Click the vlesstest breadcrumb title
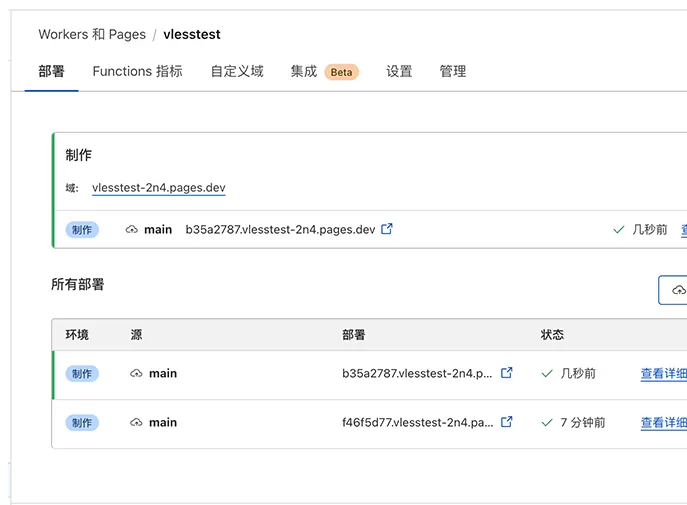This screenshot has height=505, width=687. 192,34
